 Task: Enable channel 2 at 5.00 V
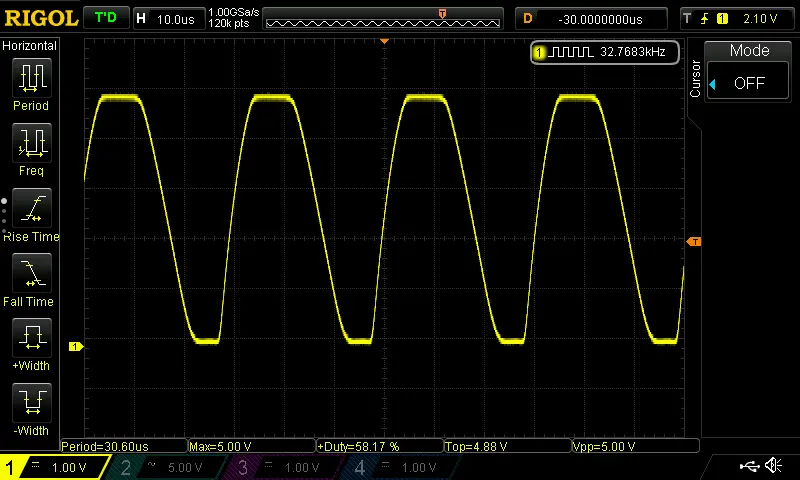tap(172, 467)
